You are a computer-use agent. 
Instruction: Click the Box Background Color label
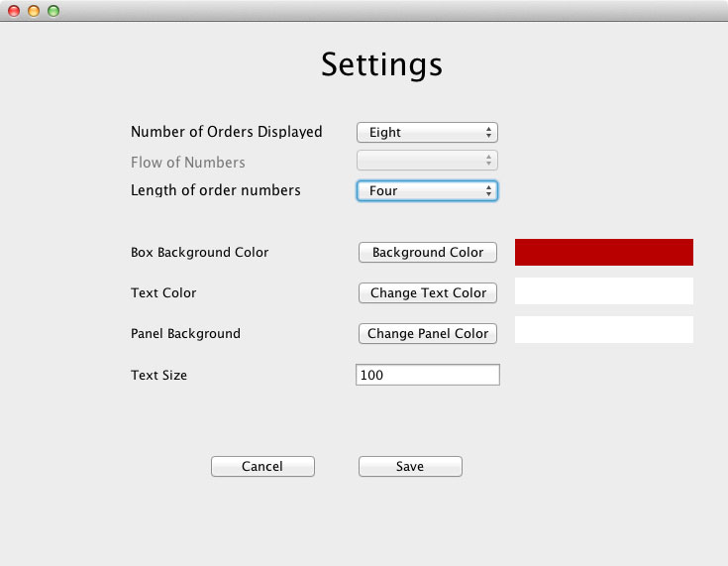(200, 253)
